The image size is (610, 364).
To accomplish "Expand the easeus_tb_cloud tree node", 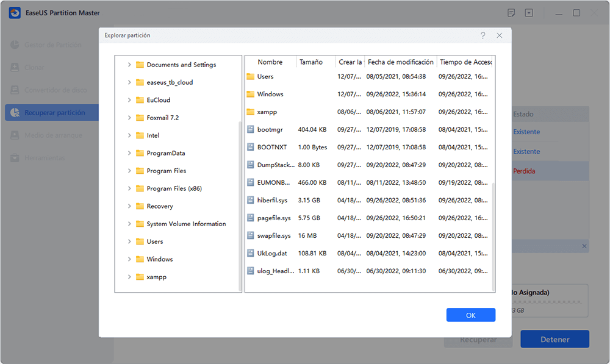I will tap(129, 82).
